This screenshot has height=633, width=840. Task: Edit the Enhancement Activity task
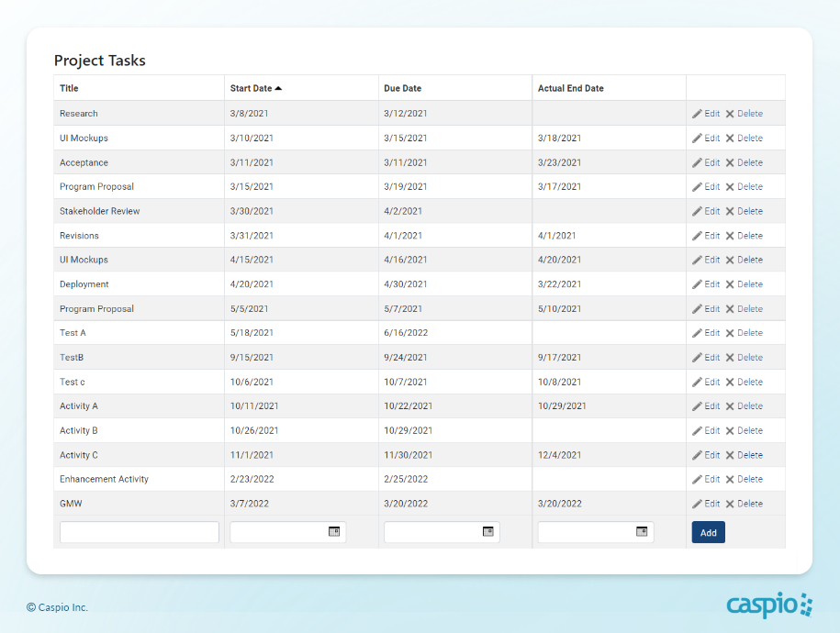706,479
